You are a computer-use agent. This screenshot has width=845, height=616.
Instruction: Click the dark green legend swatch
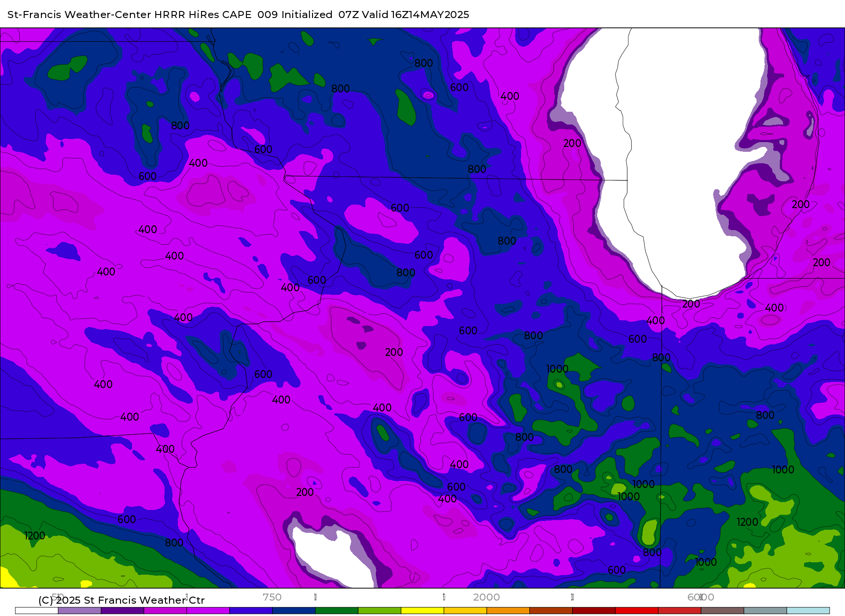[x=337, y=611]
